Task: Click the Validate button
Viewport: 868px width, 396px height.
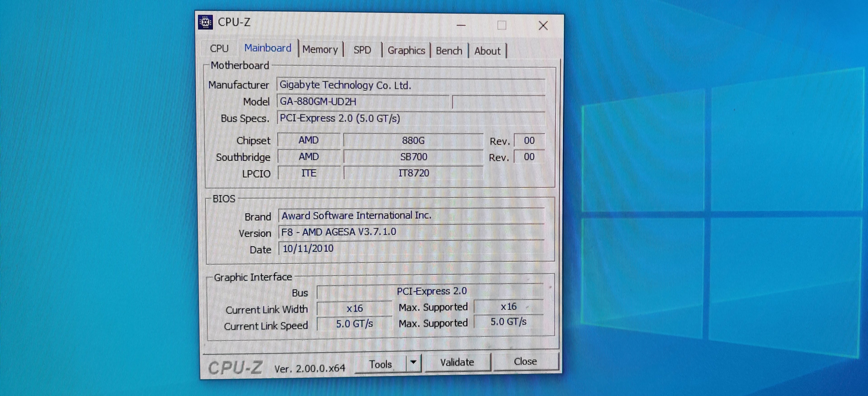Action: click(x=457, y=362)
